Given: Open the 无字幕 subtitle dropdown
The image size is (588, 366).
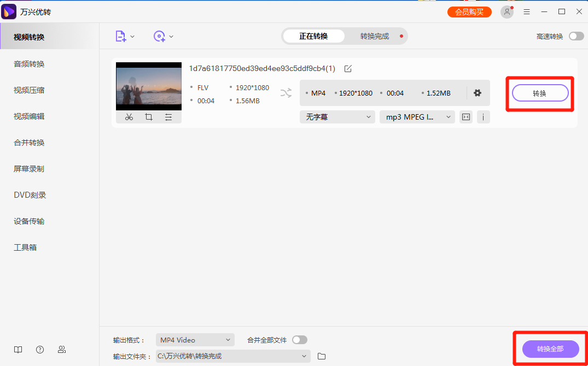Looking at the screenshot, I should [x=337, y=116].
